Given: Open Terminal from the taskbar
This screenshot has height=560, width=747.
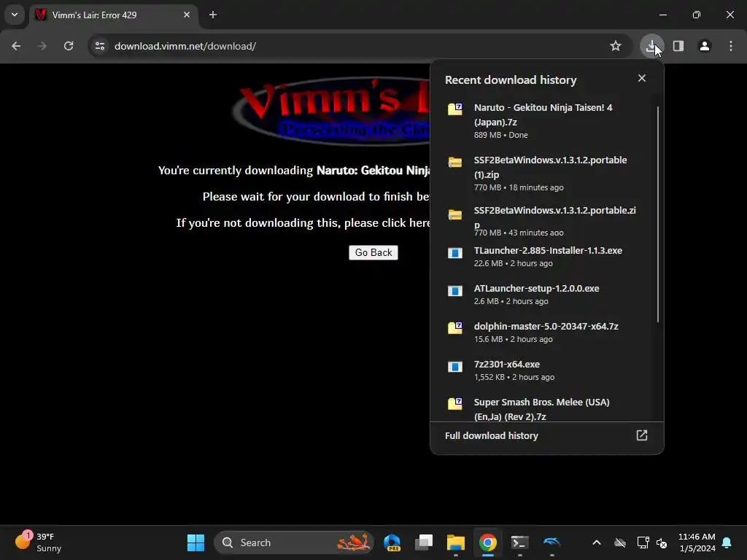Looking at the screenshot, I should pos(519,542).
